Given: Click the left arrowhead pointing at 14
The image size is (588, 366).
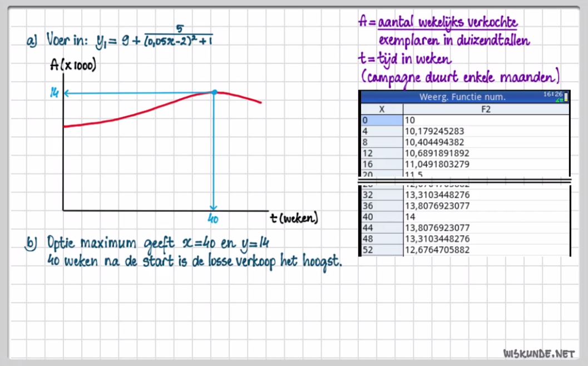Looking at the screenshot, I should coord(67,93).
